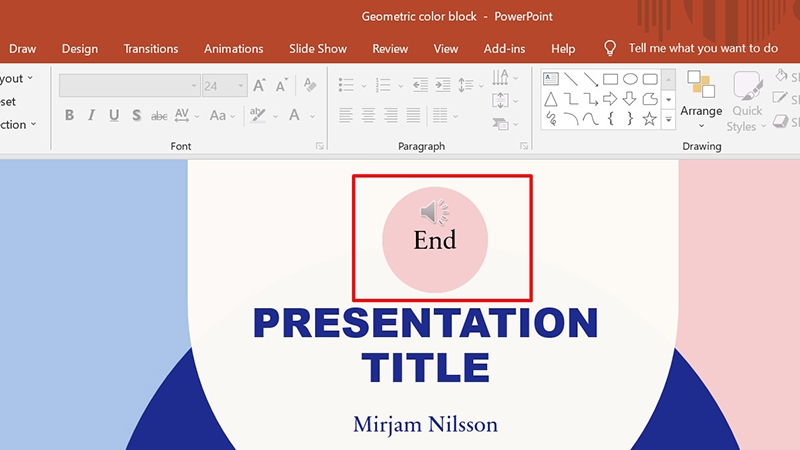The height and width of the screenshot is (450, 800).
Task: Select the Arc shape
Action: pos(571,119)
